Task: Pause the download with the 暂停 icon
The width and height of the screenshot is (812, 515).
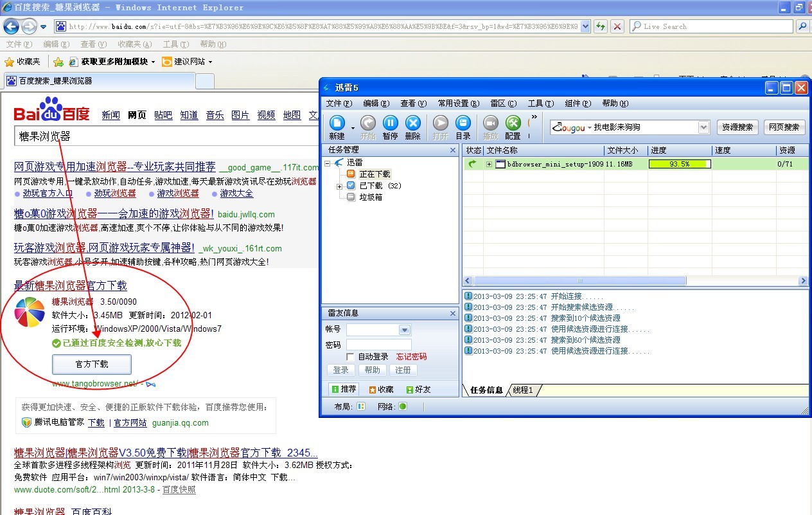Action: (391, 123)
